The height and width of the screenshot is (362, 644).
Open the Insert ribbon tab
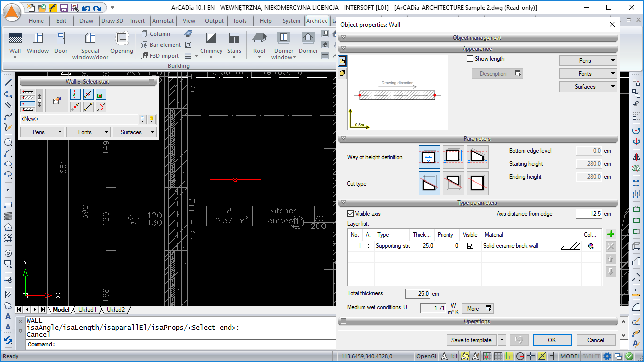point(137,21)
